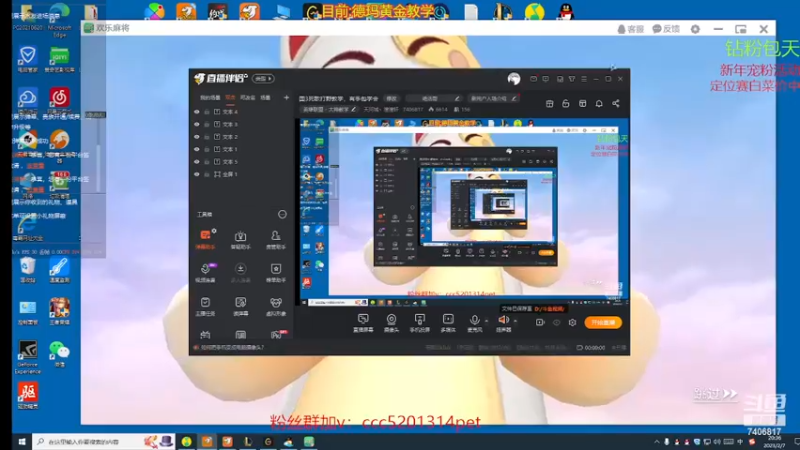Click the open-padlock icon in header row
This screenshot has height=450, width=800.
coord(566,104)
